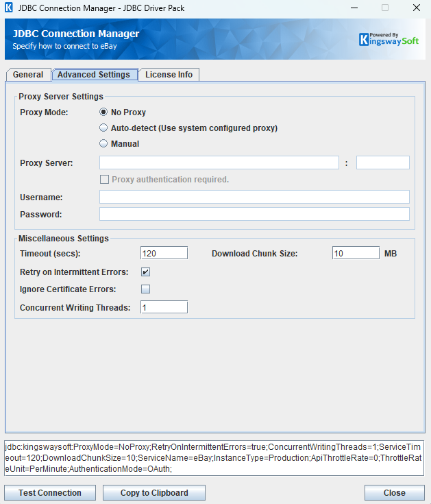The image size is (431, 504).
Task: Click the Download Chunk Size field
Action: [x=356, y=253]
